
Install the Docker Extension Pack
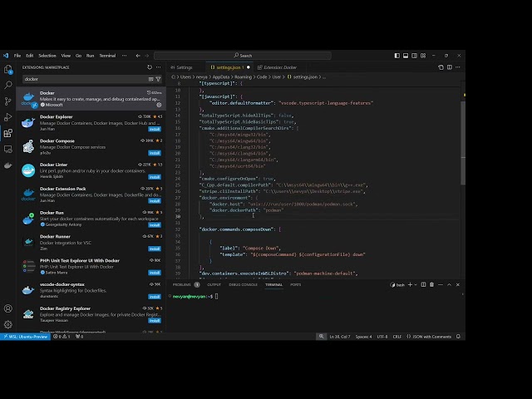(155, 201)
